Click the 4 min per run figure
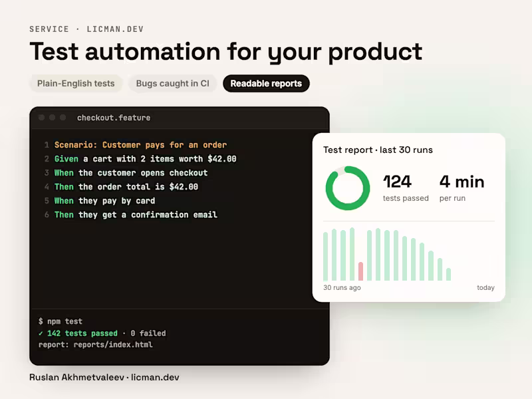Viewport: 532px width, 399px height. point(462,188)
